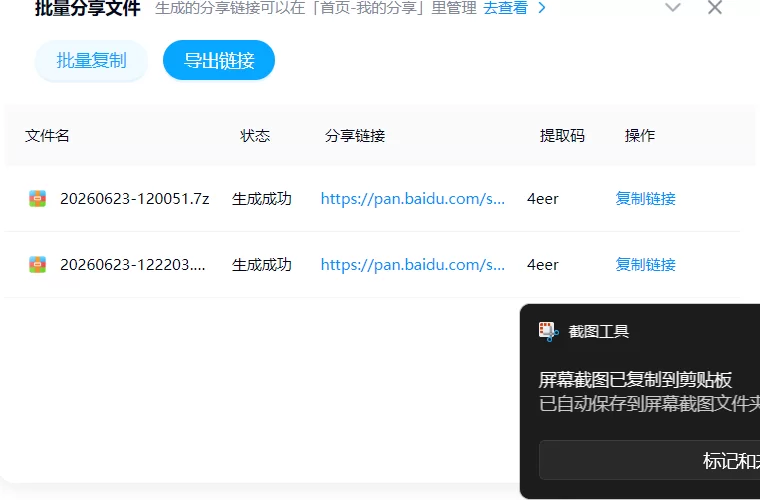Click the 生成成功 status of 20260623-120051.7z
The width and height of the screenshot is (760, 500).
[262, 199]
